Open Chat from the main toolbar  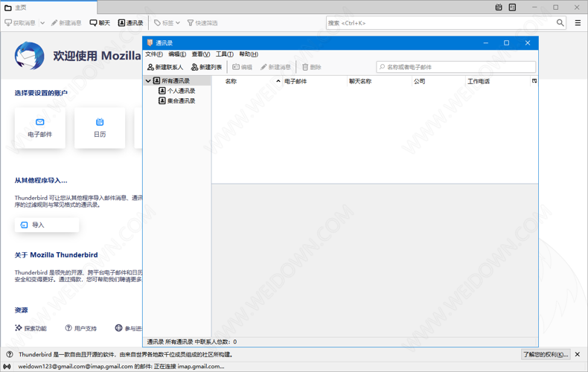[100, 23]
